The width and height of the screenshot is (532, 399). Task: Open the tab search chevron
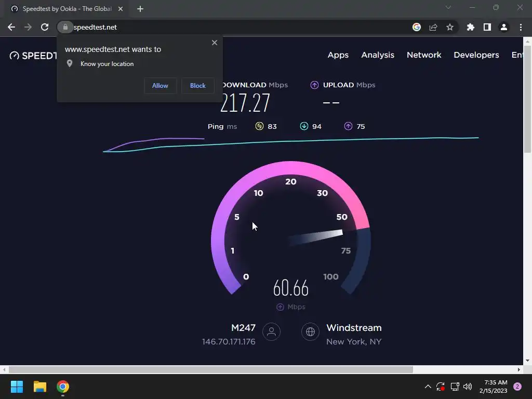448,7
